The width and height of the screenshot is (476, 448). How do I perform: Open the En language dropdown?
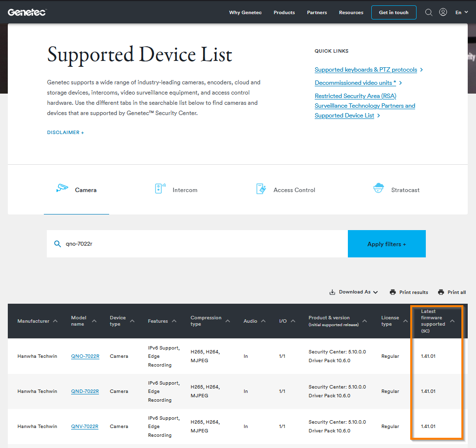coord(461,12)
